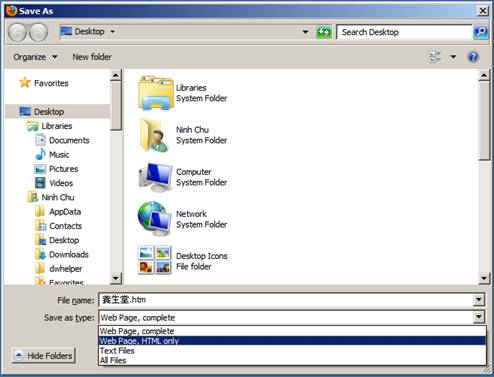Select Desktop in the navigation tree
Viewport: 494px width, 377px height.
coord(58,112)
